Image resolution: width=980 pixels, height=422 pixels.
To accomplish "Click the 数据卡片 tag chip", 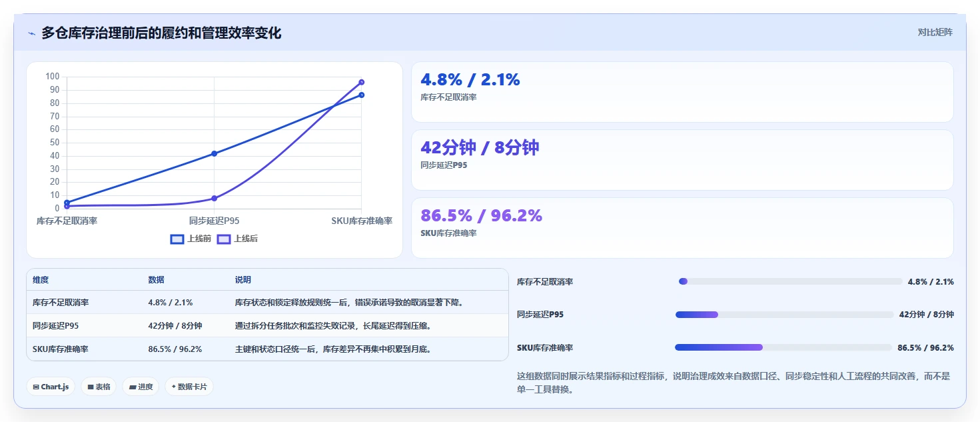I will coord(189,387).
